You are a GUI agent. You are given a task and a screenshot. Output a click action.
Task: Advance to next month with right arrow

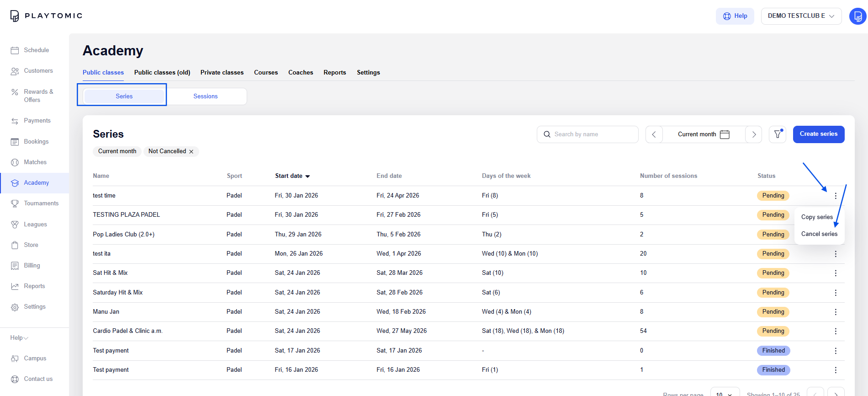[x=754, y=134]
